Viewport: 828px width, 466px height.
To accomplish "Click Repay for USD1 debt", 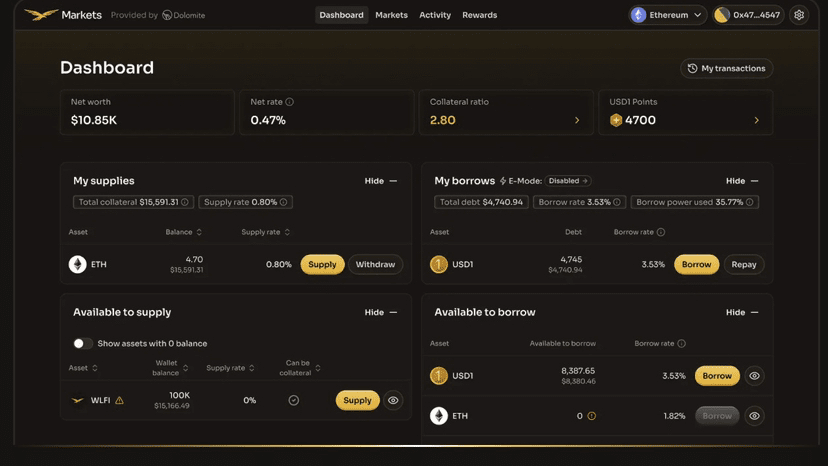I will pyautogui.click(x=744, y=265).
